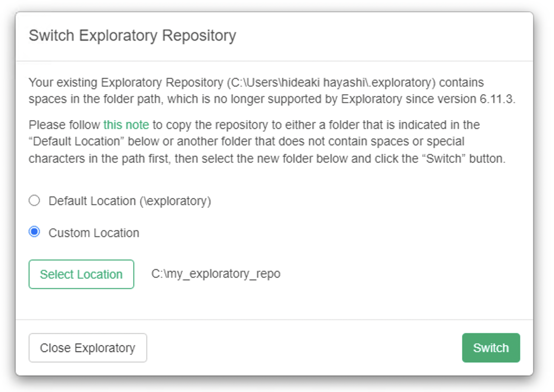Click the 'Custom Location' label text
This screenshot has width=554, height=392.
click(x=94, y=233)
